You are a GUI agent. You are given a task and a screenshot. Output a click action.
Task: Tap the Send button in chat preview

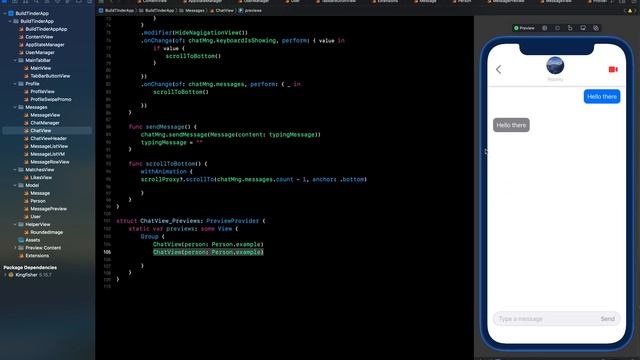[x=607, y=319]
